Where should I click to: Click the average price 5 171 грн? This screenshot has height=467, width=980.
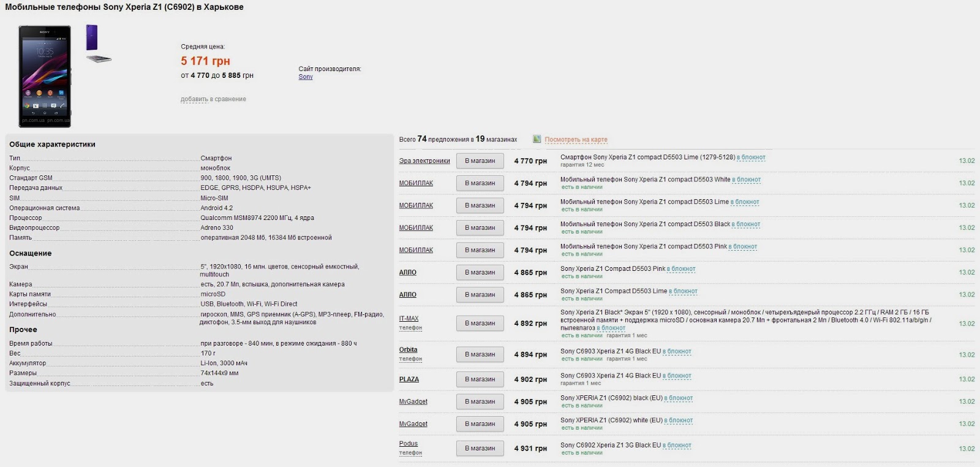[205, 61]
